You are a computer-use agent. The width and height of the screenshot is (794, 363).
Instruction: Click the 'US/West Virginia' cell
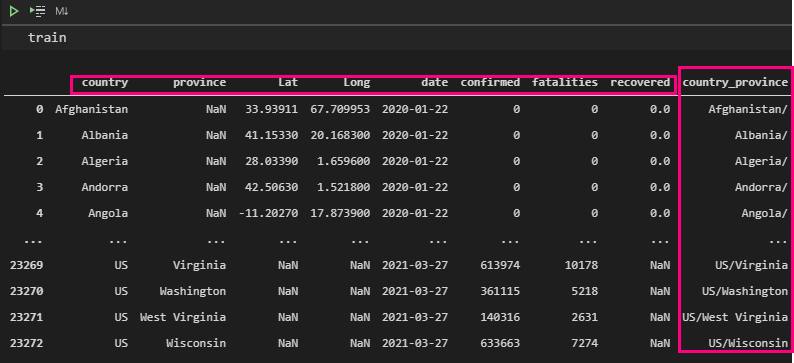pos(735,317)
